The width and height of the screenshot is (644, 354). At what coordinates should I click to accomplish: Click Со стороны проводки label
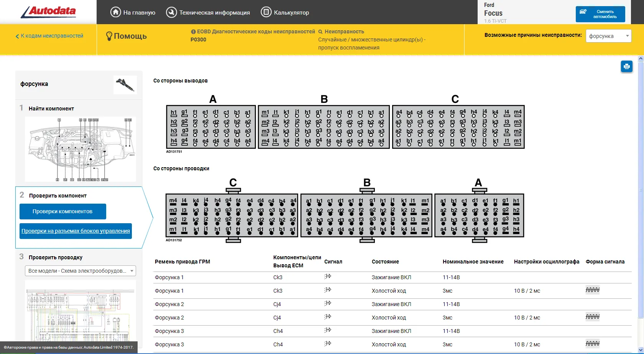[x=181, y=168]
